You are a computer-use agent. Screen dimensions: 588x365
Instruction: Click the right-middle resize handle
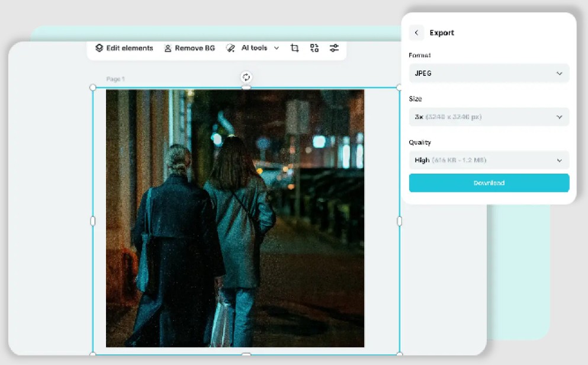[399, 221]
